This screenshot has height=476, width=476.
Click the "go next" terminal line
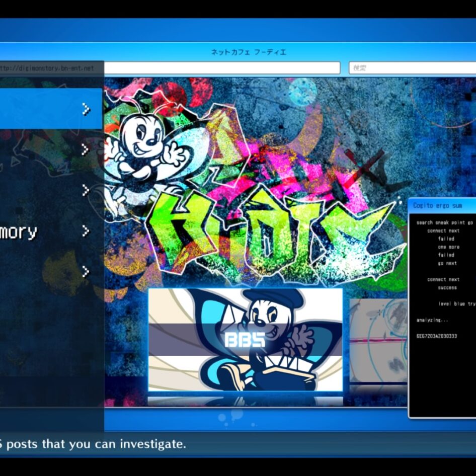tap(447, 263)
